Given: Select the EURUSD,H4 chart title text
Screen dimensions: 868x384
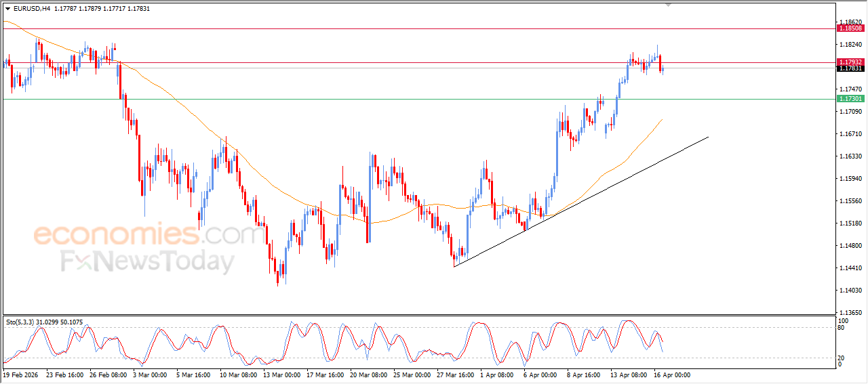Looking at the screenshot, I should [x=32, y=9].
